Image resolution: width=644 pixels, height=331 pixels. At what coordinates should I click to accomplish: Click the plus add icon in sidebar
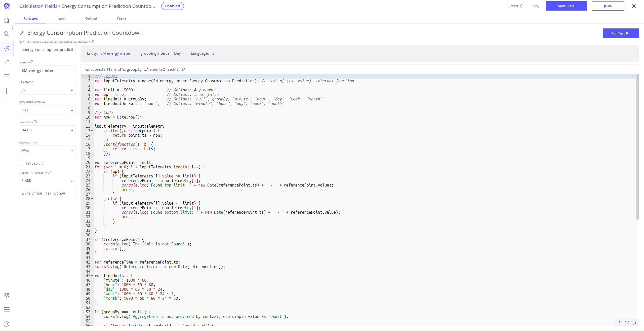point(7,91)
